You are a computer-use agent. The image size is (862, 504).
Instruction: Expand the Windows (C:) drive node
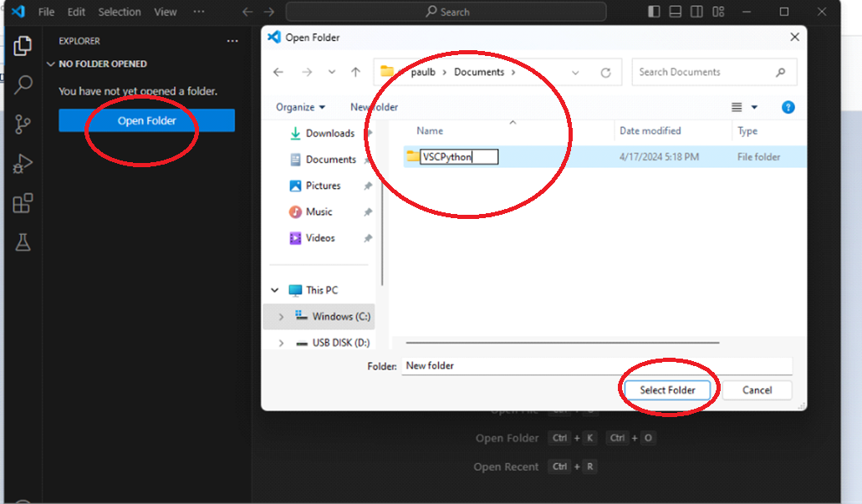pos(281,317)
